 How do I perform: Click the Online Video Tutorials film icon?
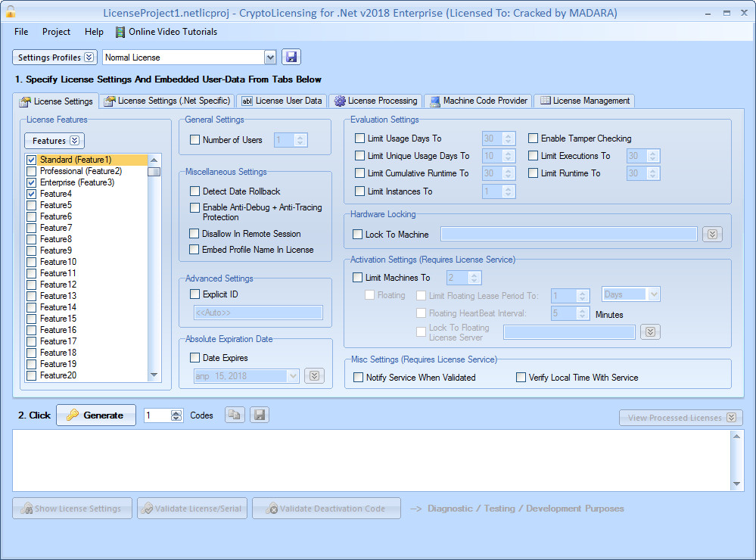pyautogui.click(x=120, y=32)
